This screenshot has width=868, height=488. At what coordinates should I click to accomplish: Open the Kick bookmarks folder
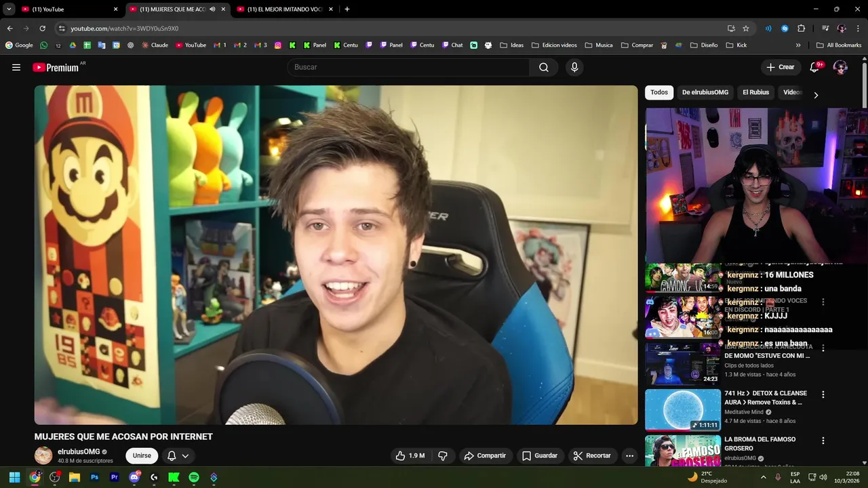[x=736, y=45]
